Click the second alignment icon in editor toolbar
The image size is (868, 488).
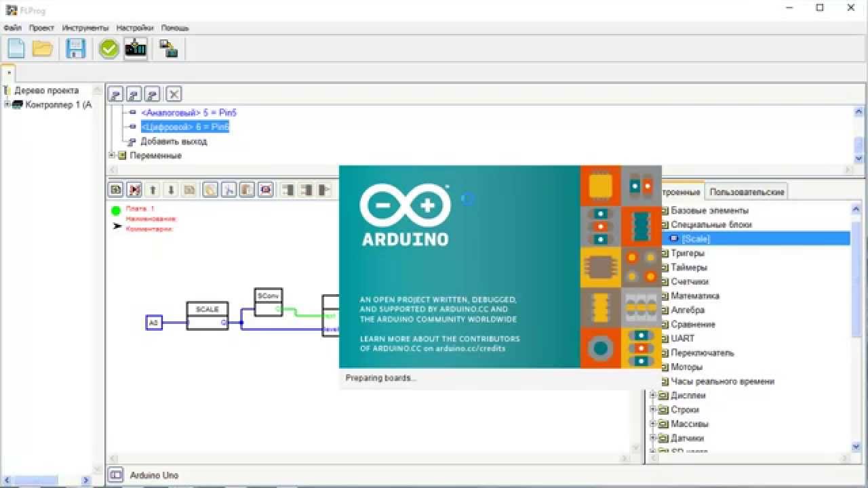coord(307,190)
